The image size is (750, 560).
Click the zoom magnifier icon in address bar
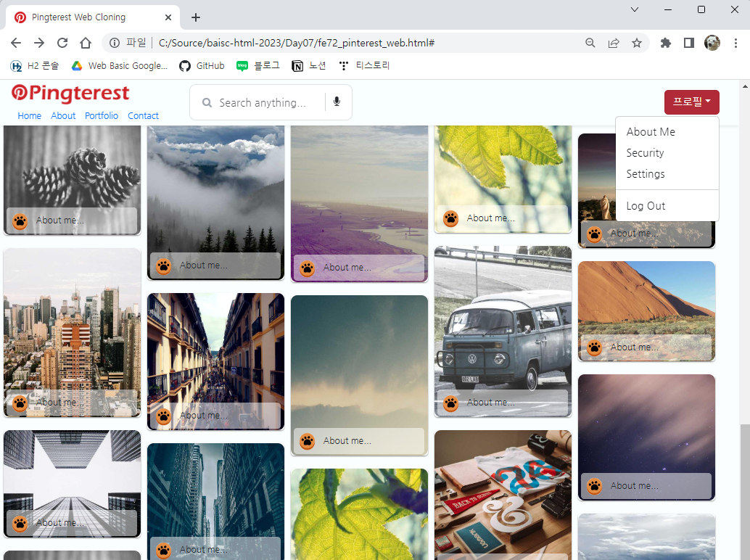click(x=590, y=43)
